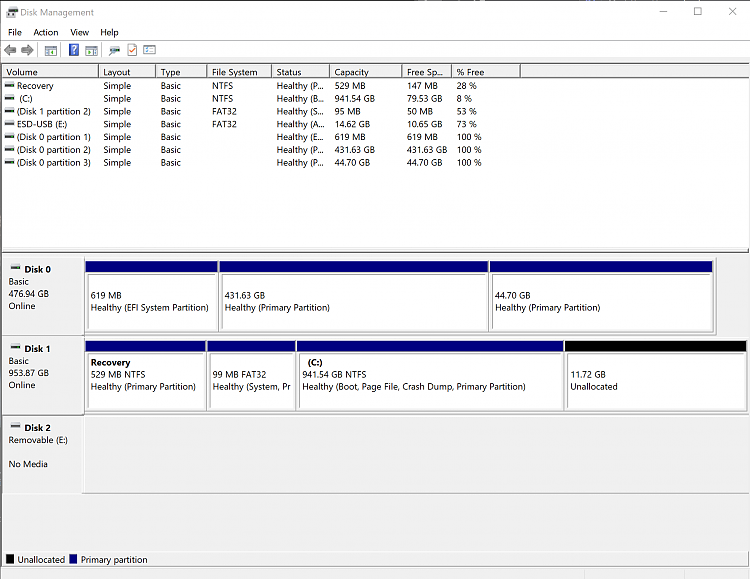Click the 73 % free cell

pos(466,124)
